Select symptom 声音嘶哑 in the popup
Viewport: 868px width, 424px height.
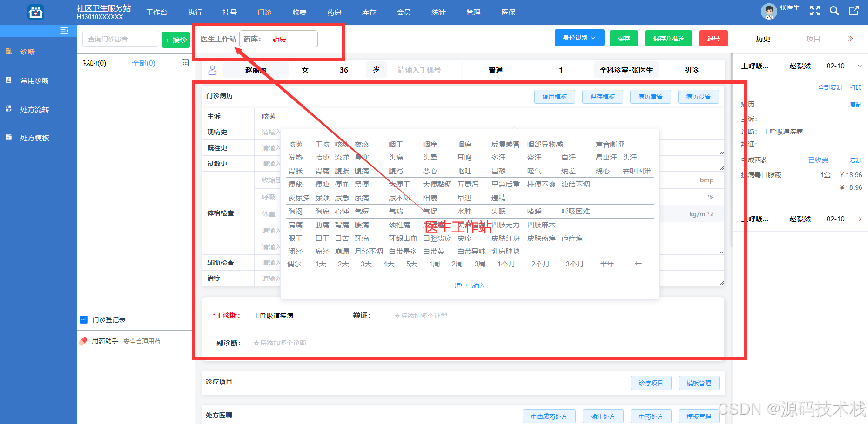click(x=610, y=145)
